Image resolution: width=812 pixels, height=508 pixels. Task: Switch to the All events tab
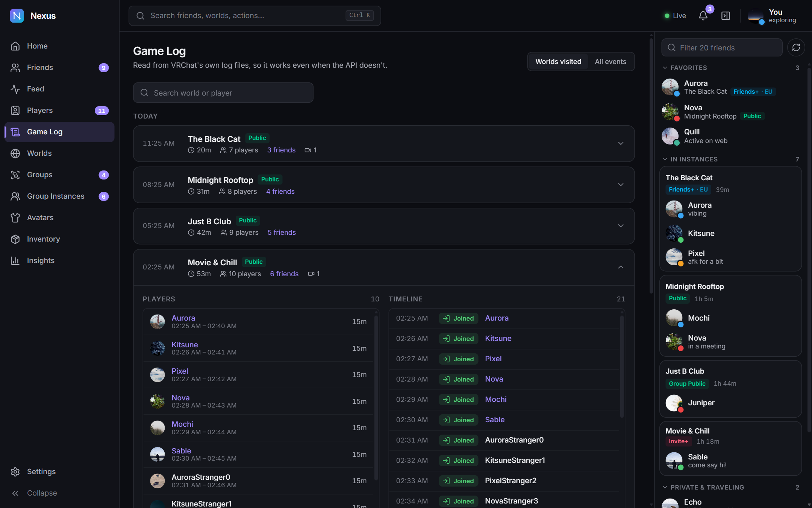point(611,62)
